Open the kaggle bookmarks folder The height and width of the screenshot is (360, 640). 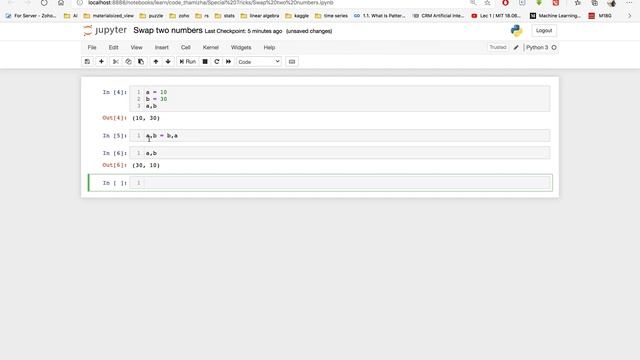pos(297,16)
